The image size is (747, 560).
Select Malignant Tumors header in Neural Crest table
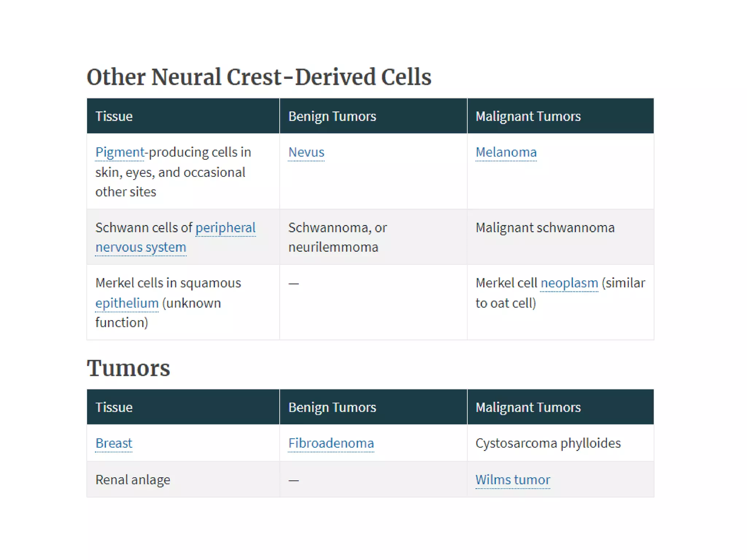click(x=528, y=116)
